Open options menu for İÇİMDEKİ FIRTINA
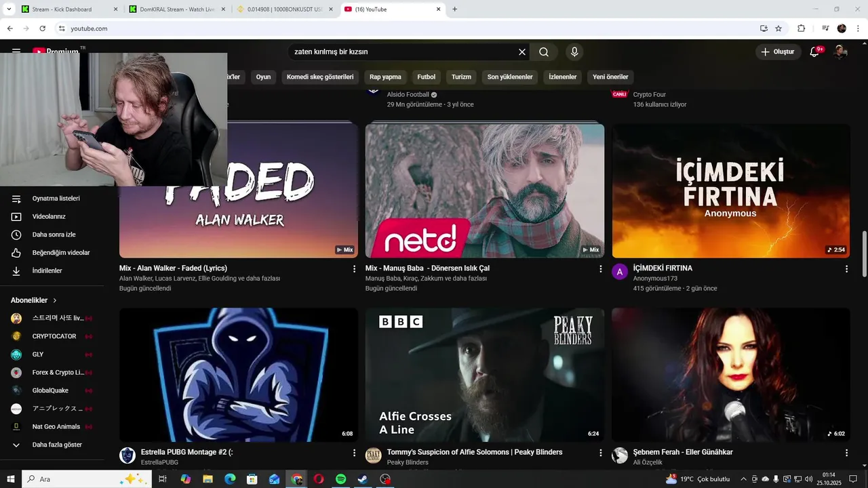The image size is (868, 488). [x=846, y=269]
